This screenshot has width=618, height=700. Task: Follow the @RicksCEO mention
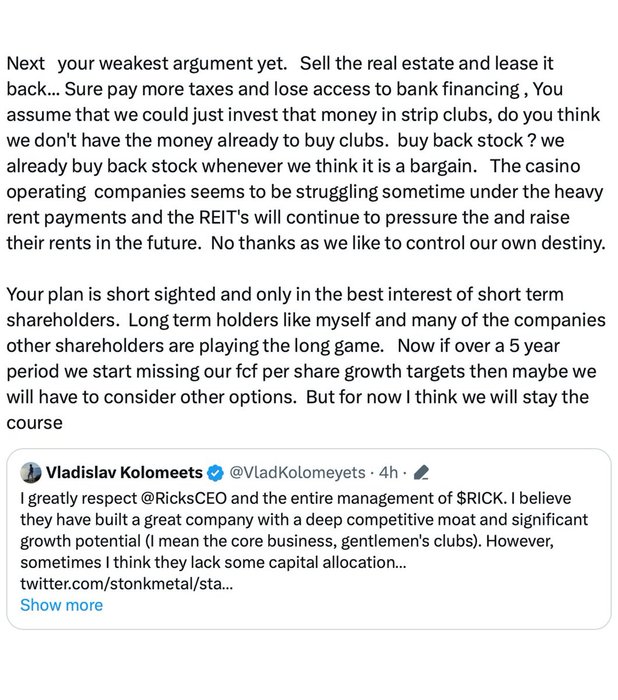point(184,498)
